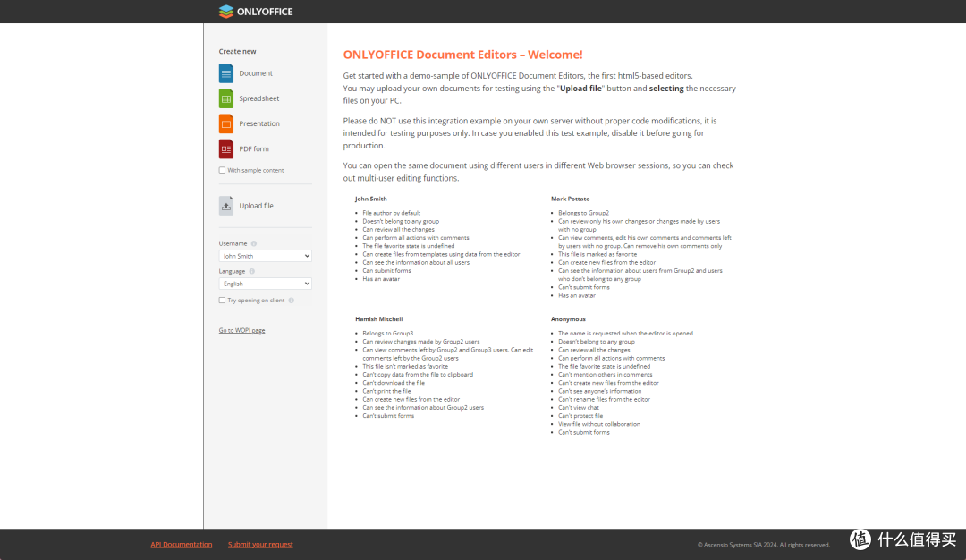
Task: Choose the PDF form text entry
Action: (x=254, y=149)
